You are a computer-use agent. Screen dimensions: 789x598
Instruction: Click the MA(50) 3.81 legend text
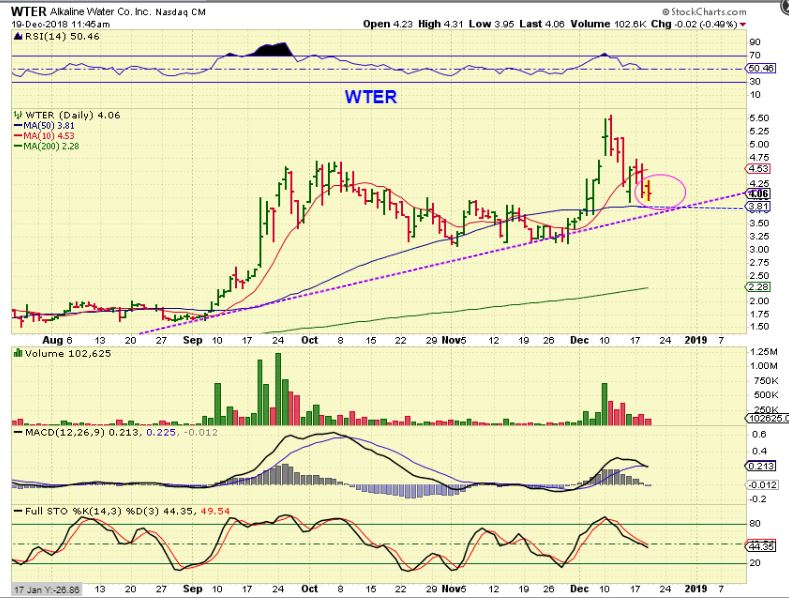49,126
